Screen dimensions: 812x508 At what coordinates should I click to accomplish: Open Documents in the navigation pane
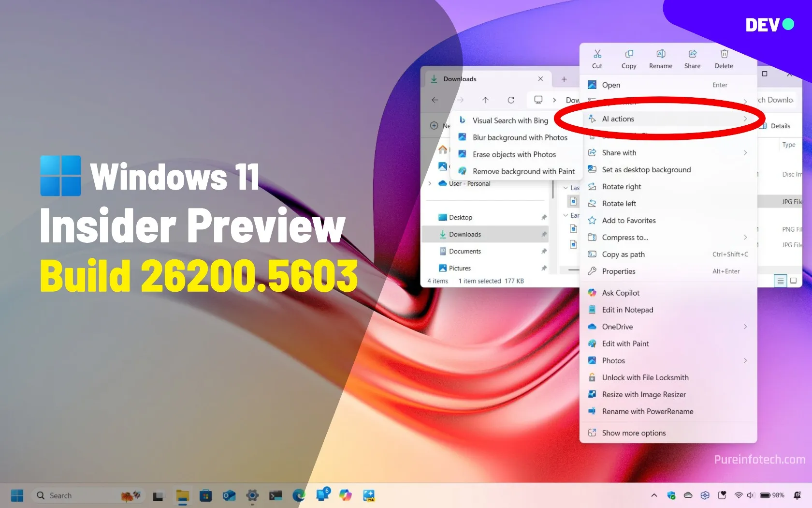click(x=485, y=252)
